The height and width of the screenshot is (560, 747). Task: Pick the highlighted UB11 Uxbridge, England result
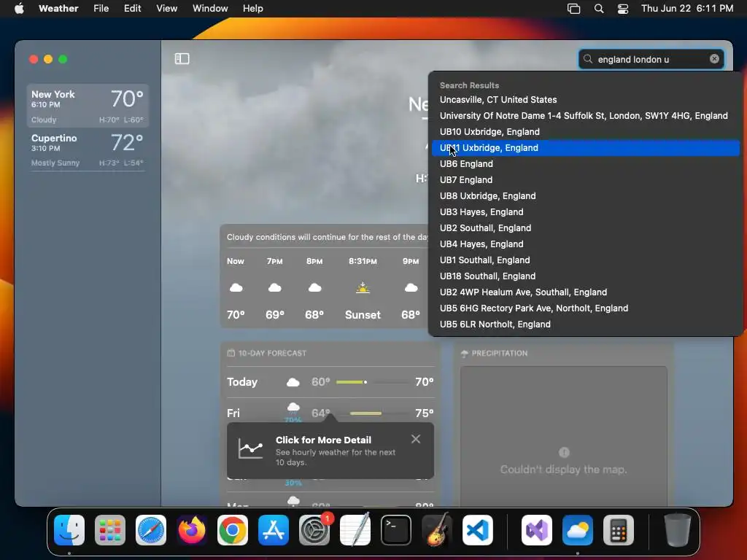pos(586,147)
